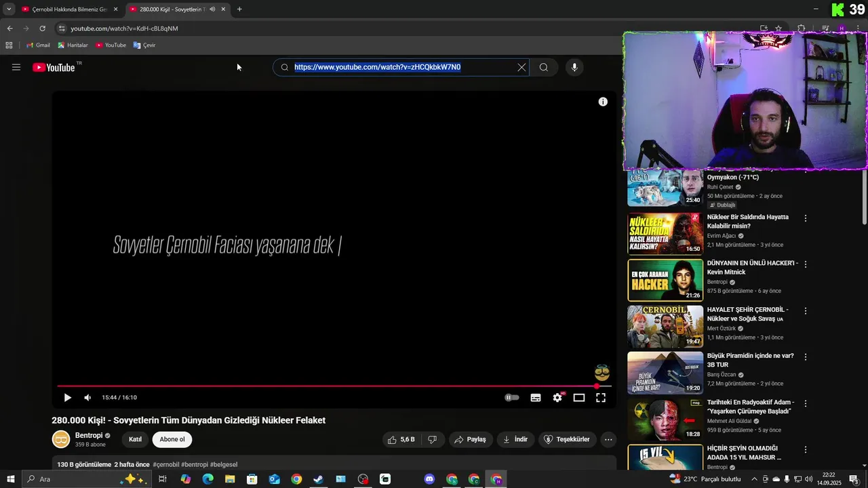Open the browser extensions puzzle icon
Viewport: 868px width, 488px height.
(x=802, y=28)
